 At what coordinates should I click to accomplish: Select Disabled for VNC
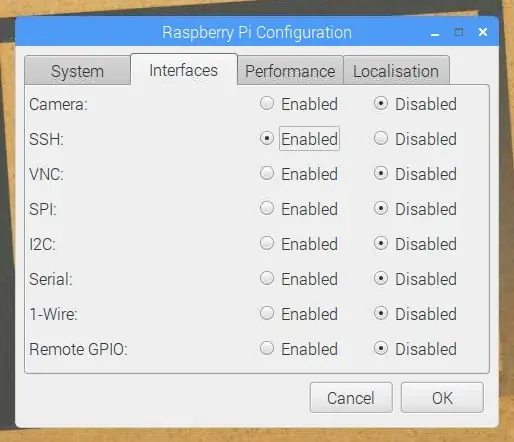pos(381,173)
